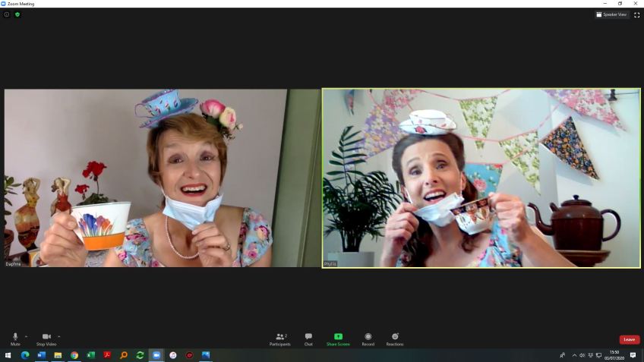644x362 pixels.
Task: Open Windows Start menu
Action: pos(8,355)
